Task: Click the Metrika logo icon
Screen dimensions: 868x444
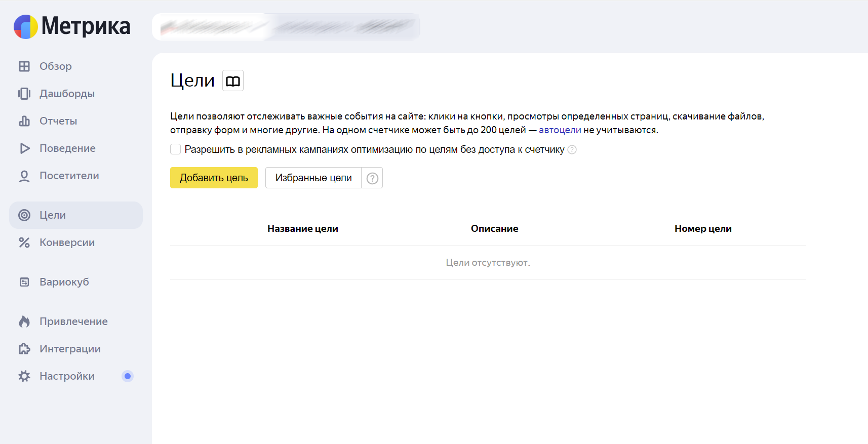Action: coord(26,26)
